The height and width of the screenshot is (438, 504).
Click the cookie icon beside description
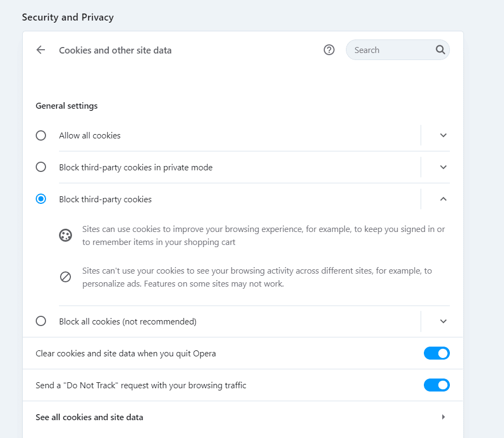[x=66, y=235]
